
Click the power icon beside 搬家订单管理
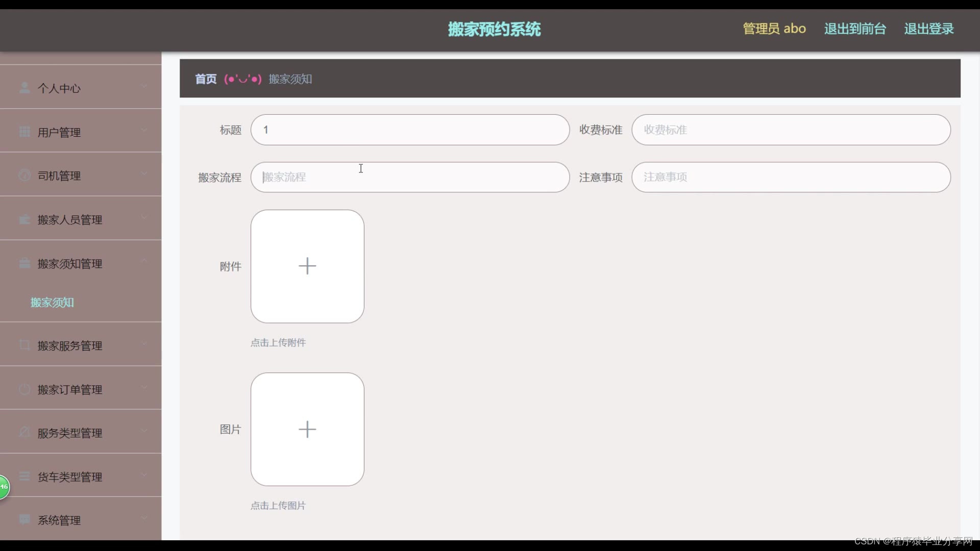point(24,389)
